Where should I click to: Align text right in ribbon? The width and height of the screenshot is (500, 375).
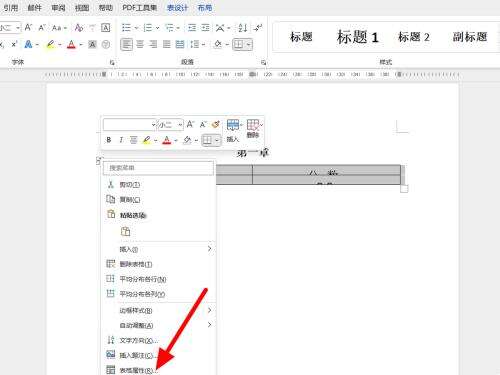(153, 44)
